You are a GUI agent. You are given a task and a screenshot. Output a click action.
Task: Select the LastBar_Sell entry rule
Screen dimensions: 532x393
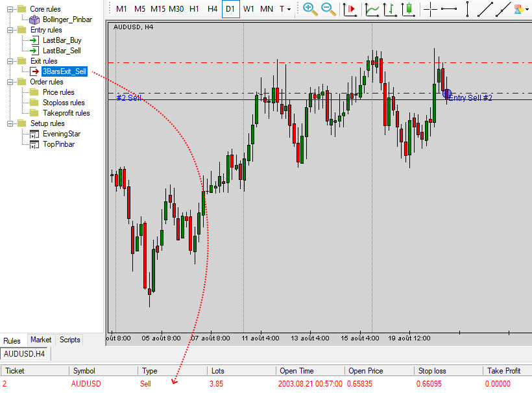coord(62,51)
